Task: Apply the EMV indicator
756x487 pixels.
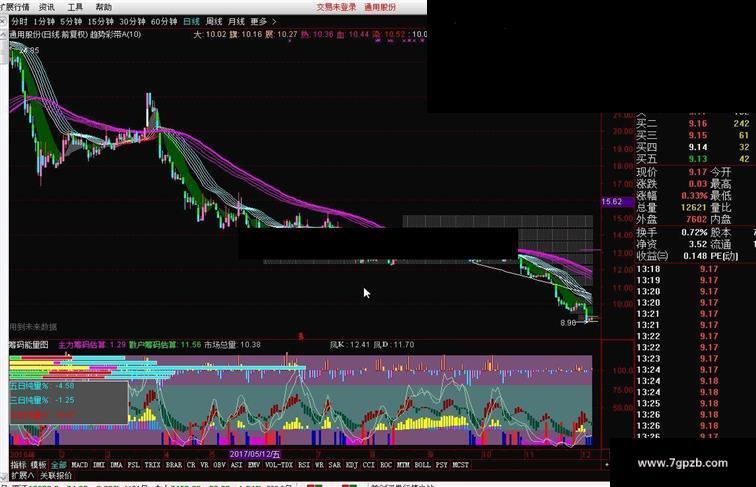Action: (254, 465)
